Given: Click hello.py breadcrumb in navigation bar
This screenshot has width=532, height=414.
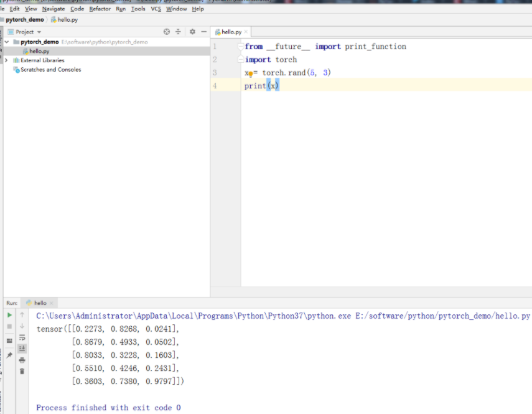Looking at the screenshot, I should (64, 20).
